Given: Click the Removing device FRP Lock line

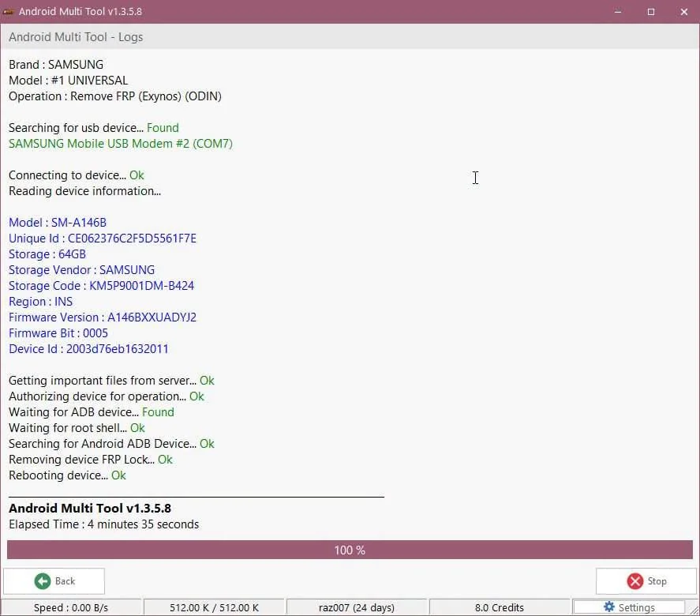Looking at the screenshot, I should pyautogui.click(x=91, y=460).
